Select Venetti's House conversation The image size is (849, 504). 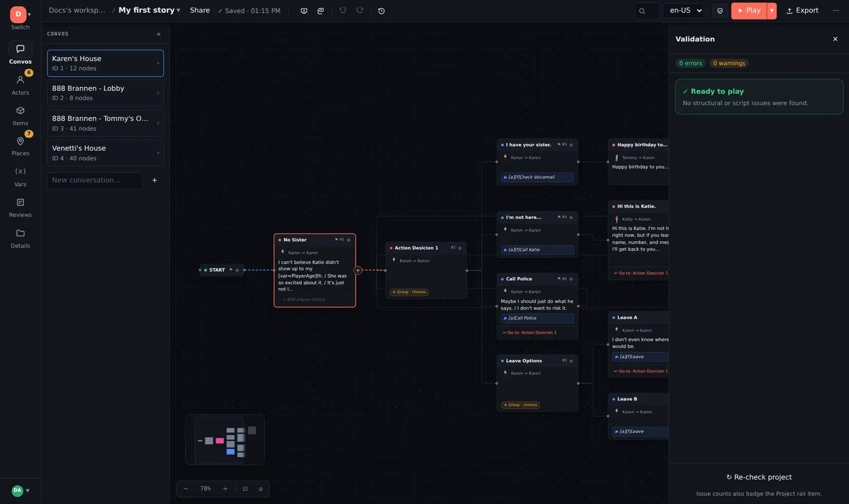click(x=106, y=153)
